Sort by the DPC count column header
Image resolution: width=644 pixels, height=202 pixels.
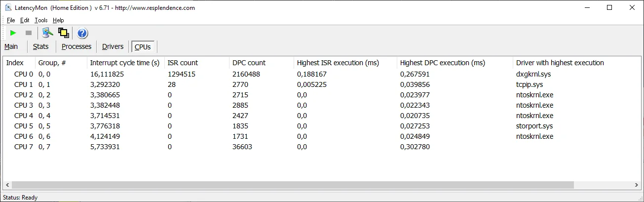click(261, 63)
